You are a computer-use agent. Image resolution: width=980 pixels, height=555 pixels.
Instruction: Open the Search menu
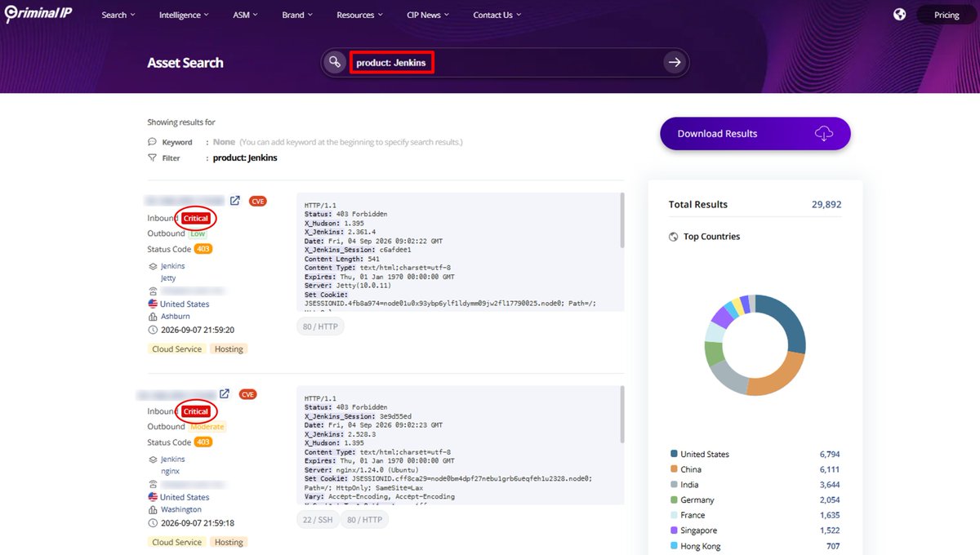click(x=118, y=15)
